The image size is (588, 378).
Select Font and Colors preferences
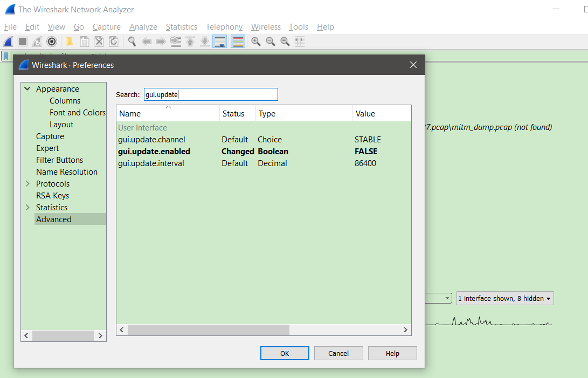[77, 113]
